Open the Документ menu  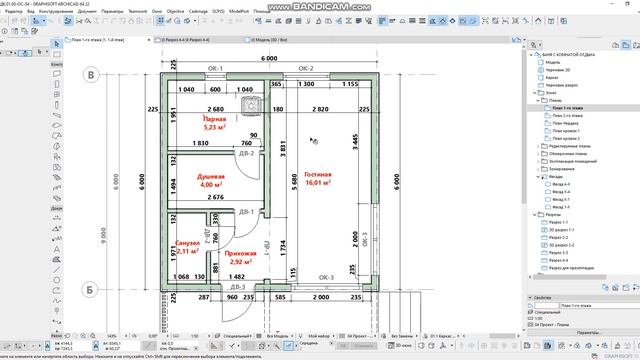(x=87, y=11)
